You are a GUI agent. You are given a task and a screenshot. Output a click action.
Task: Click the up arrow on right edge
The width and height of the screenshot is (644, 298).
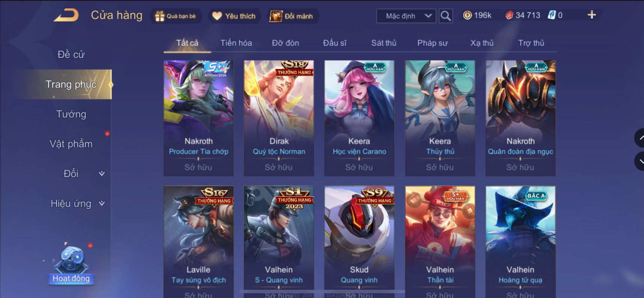[640, 138]
